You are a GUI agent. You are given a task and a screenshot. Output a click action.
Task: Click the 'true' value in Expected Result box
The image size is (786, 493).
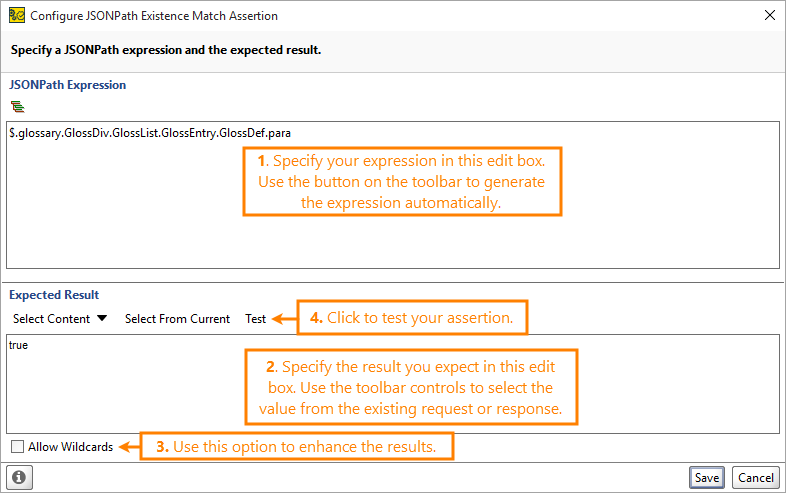(x=19, y=345)
